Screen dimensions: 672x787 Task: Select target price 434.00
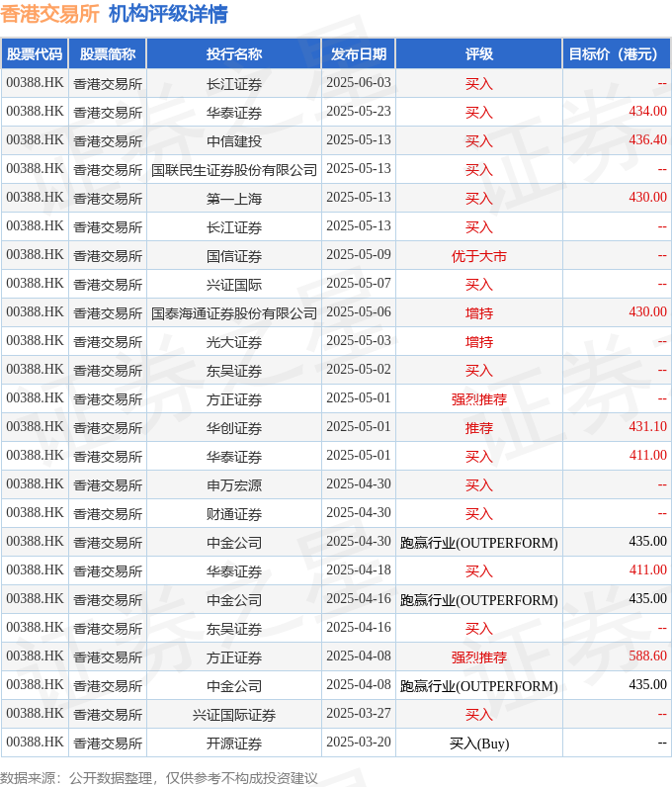click(x=647, y=112)
